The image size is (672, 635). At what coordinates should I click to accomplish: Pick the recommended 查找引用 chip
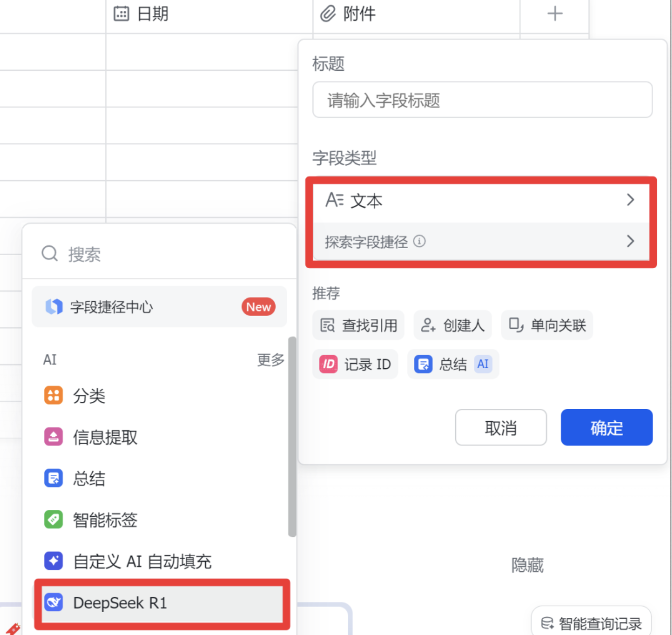click(x=358, y=325)
